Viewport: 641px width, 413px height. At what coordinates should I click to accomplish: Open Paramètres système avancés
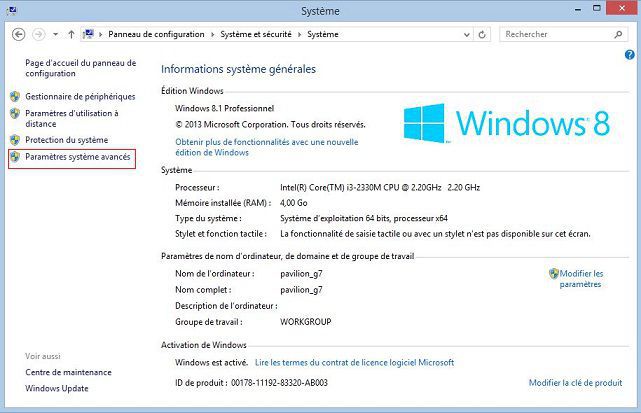click(x=78, y=157)
